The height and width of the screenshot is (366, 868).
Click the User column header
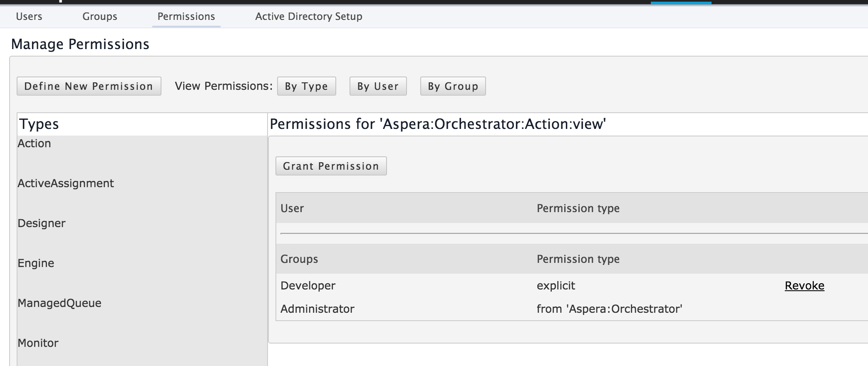(x=292, y=208)
